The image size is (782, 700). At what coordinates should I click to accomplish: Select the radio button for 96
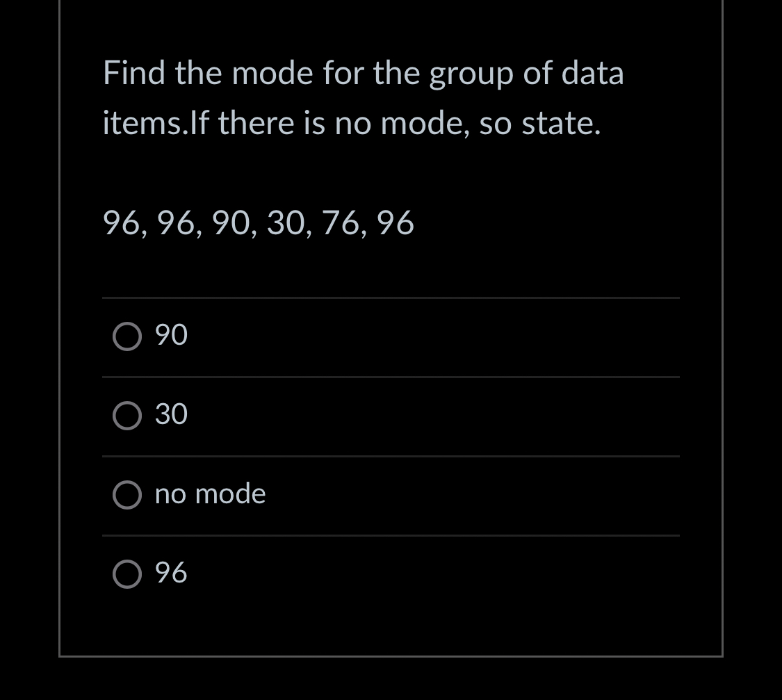coord(127,574)
